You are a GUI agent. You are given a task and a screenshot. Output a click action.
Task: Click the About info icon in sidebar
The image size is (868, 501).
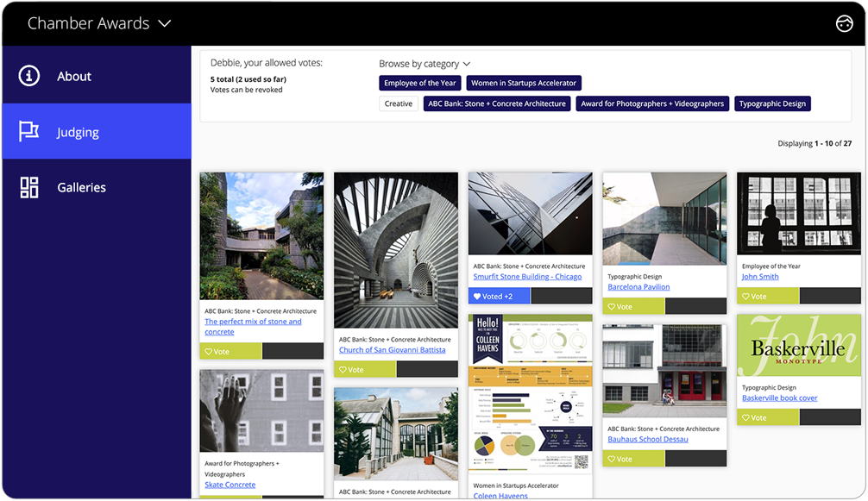[29, 76]
